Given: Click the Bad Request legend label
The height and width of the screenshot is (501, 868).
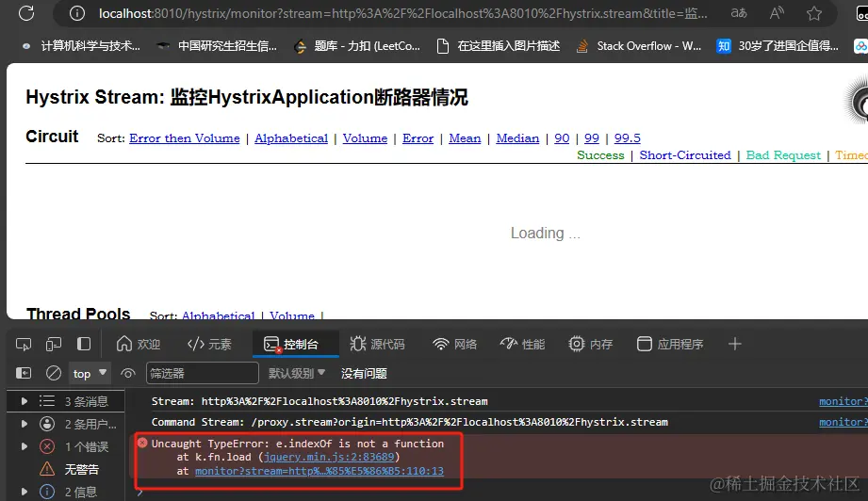Looking at the screenshot, I should click(x=783, y=155).
